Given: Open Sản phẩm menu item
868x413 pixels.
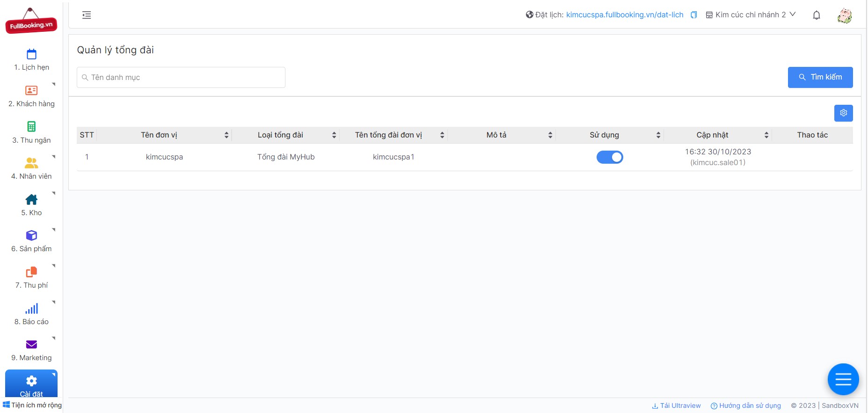Looking at the screenshot, I should (x=31, y=241).
